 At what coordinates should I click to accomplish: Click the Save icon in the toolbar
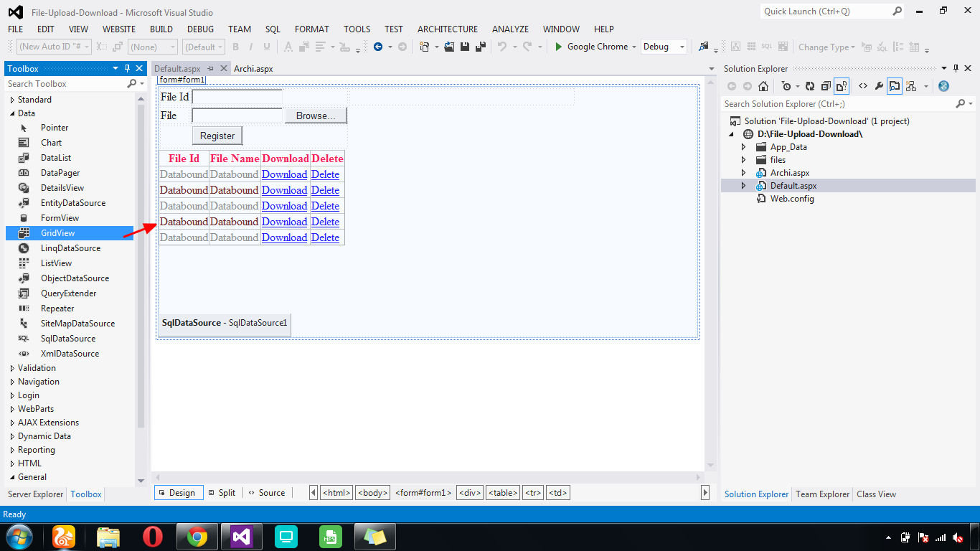pyautogui.click(x=465, y=47)
